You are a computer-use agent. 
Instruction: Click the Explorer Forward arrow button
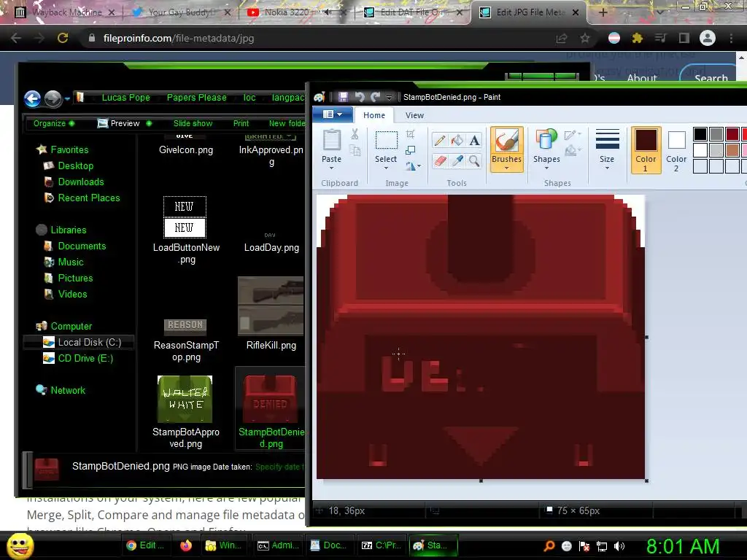[53, 98]
